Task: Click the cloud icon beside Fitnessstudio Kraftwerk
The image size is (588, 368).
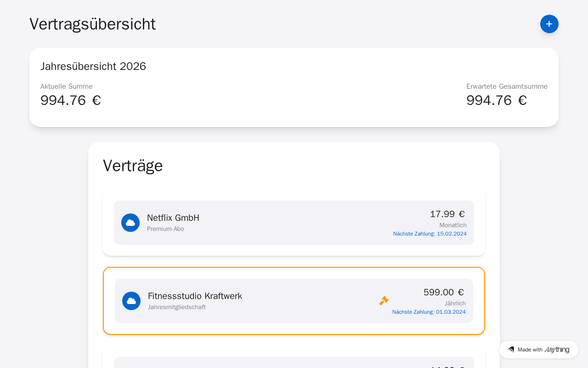Action: coord(131,301)
